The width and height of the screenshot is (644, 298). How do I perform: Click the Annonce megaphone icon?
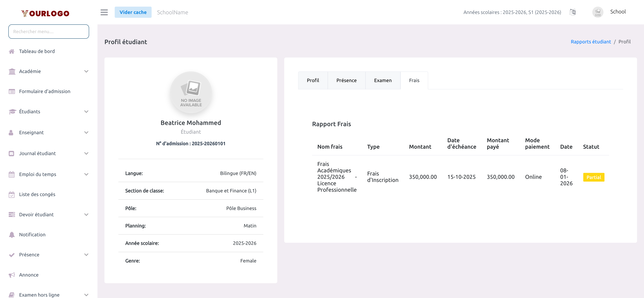point(11,275)
